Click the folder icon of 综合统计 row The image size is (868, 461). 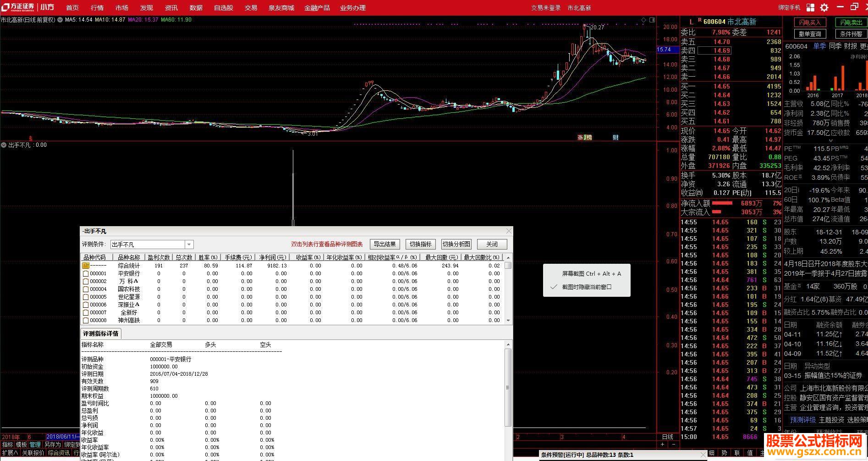click(86, 266)
